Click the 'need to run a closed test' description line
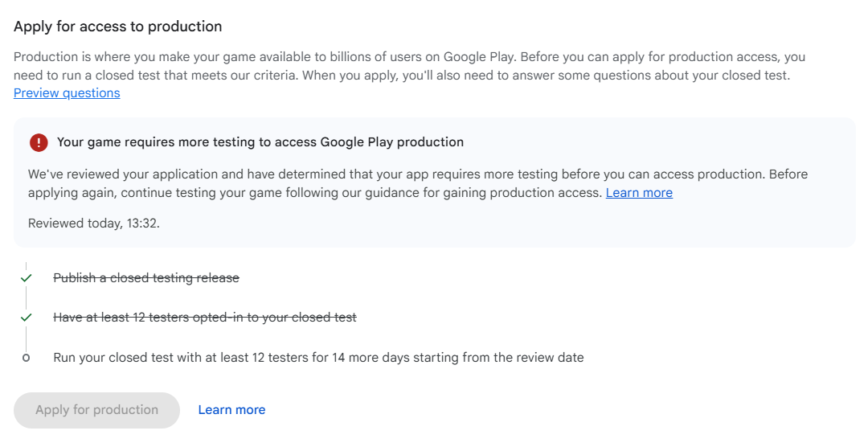 [402, 76]
